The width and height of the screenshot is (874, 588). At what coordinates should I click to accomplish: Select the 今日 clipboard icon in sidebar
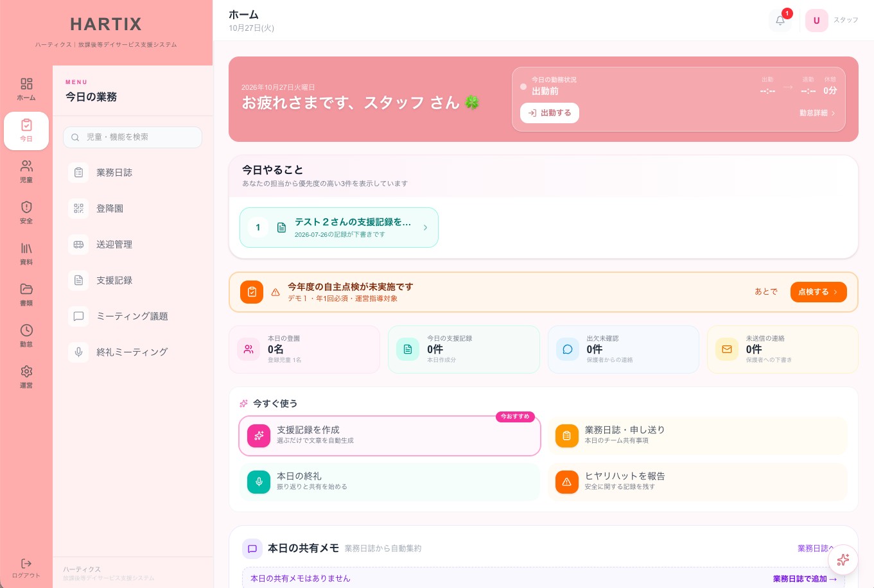(x=26, y=131)
